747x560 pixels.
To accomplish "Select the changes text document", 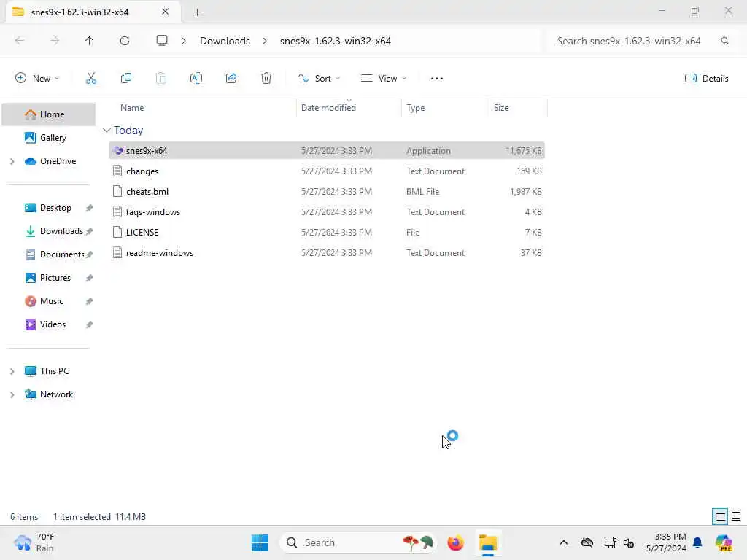I will coord(326,171).
